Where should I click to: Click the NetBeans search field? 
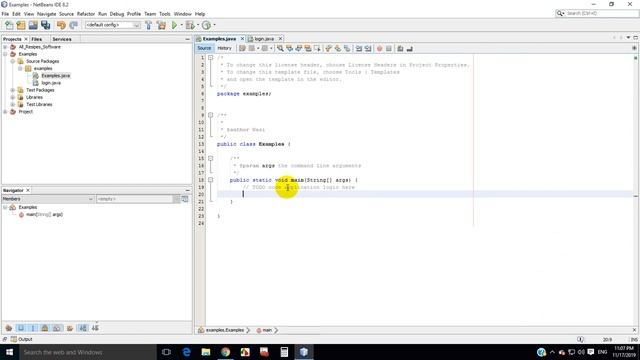point(597,13)
